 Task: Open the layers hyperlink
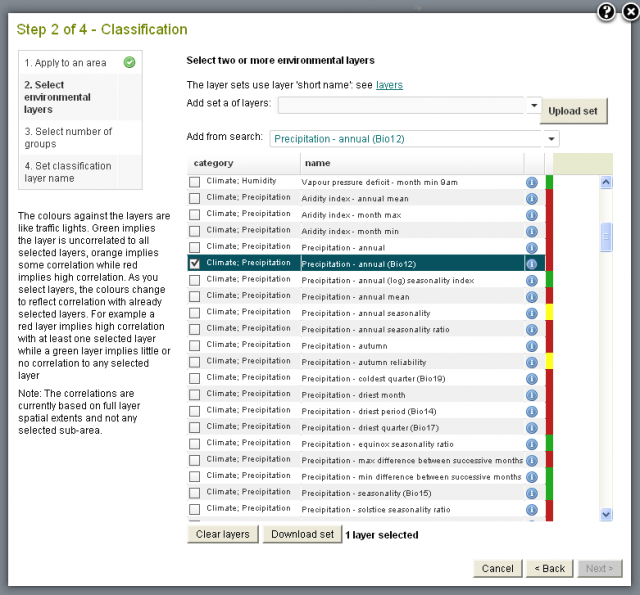pos(389,85)
